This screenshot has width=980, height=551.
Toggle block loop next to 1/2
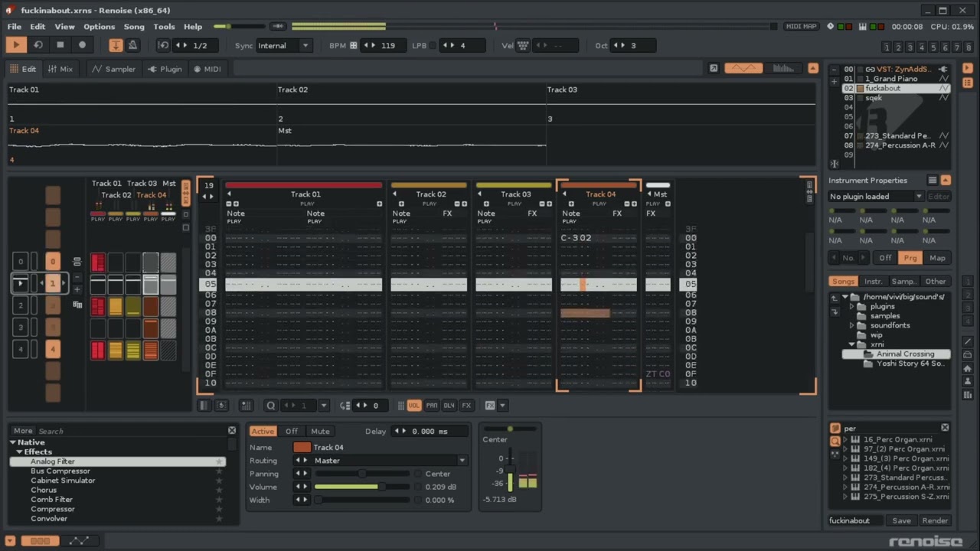[x=163, y=45]
